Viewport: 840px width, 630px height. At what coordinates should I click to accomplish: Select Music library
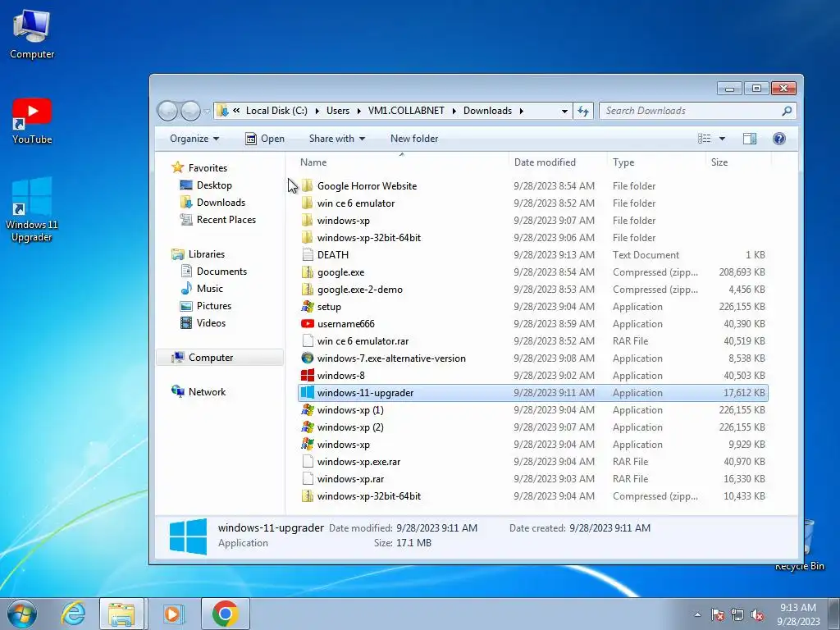coord(209,288)
